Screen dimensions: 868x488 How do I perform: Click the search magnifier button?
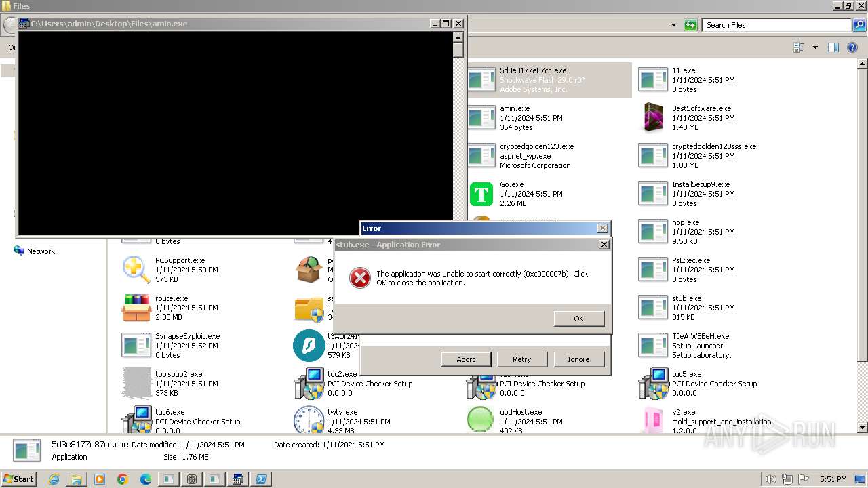pos(859,25)
